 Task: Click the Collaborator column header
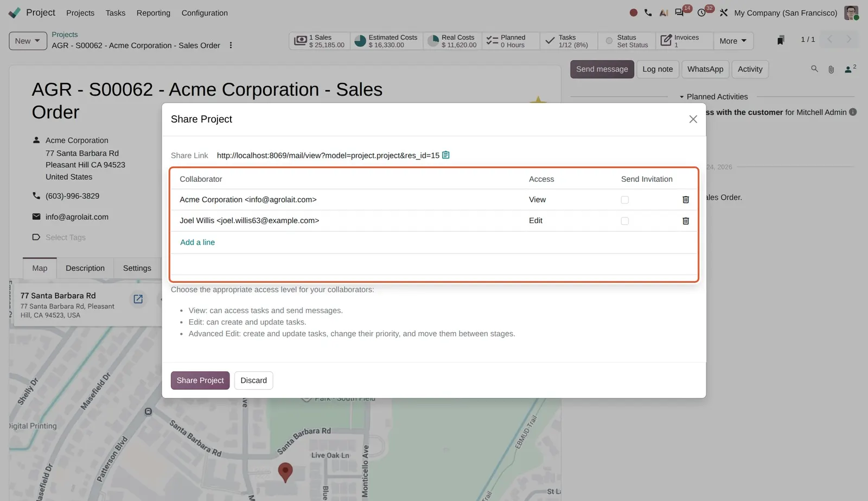click(x=201, y=179)
